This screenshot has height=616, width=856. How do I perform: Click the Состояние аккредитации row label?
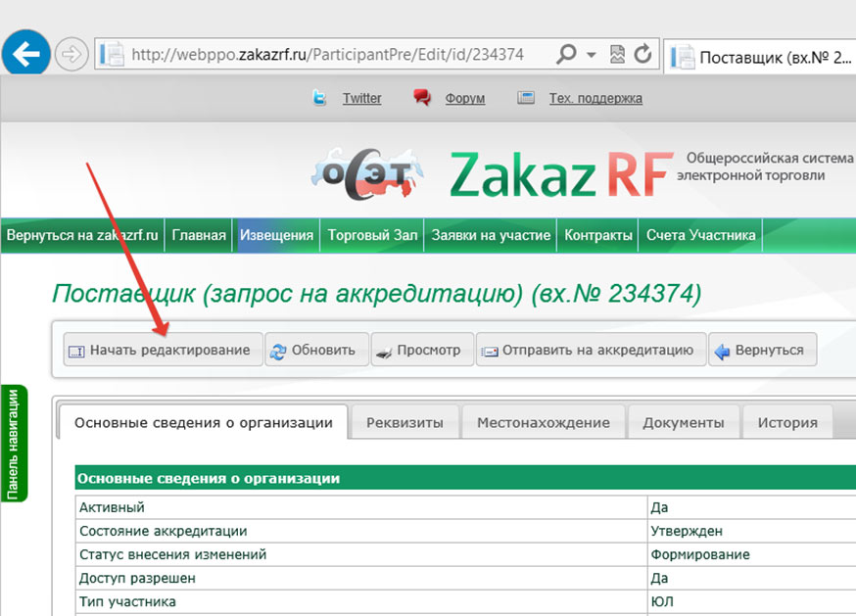click(164, 531)
